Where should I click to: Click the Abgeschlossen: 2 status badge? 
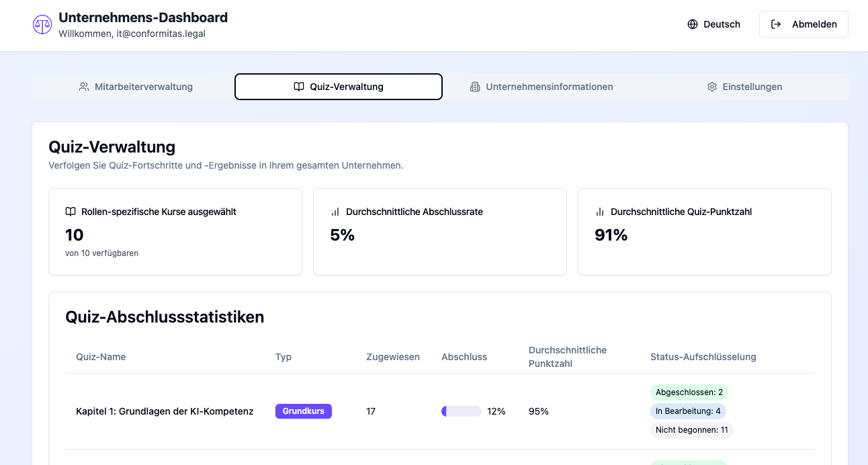pyautogui.click(x=689, y=392)
